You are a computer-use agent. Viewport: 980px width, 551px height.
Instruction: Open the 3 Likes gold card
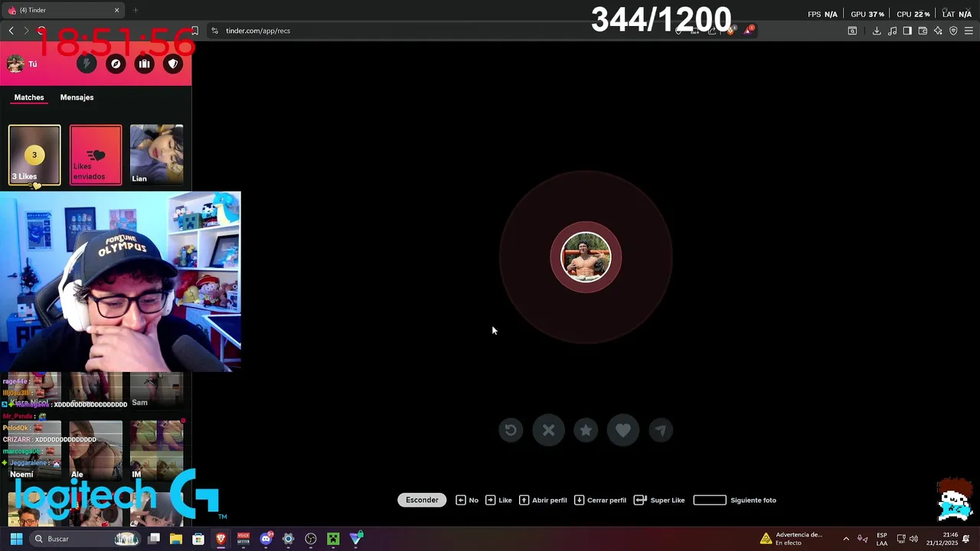tap(34, 155)
